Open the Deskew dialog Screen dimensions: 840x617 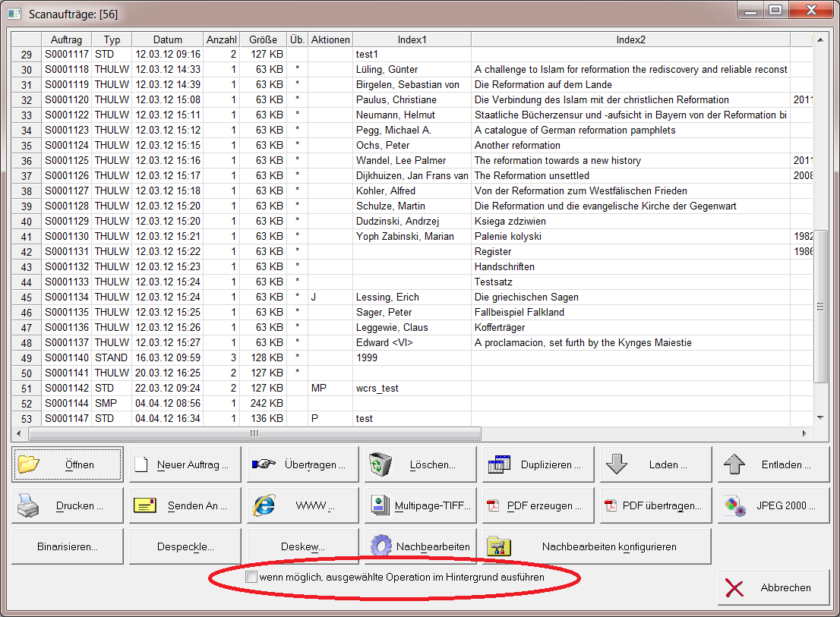pos(303,546)
